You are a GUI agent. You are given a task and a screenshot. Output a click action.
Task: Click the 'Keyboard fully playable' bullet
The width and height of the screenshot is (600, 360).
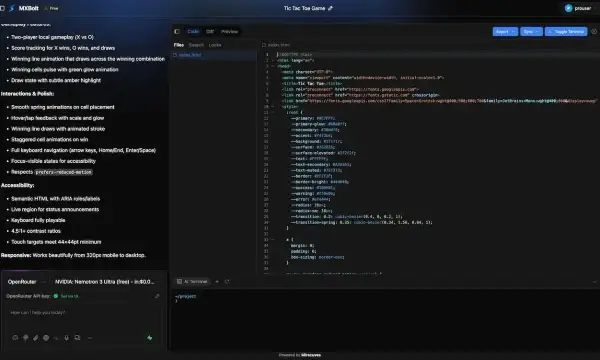38,220
